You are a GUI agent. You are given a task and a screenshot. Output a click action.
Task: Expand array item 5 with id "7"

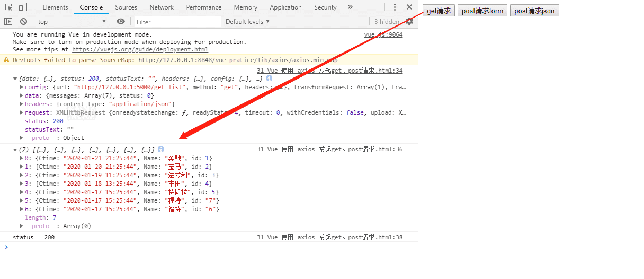pos(21,200)
